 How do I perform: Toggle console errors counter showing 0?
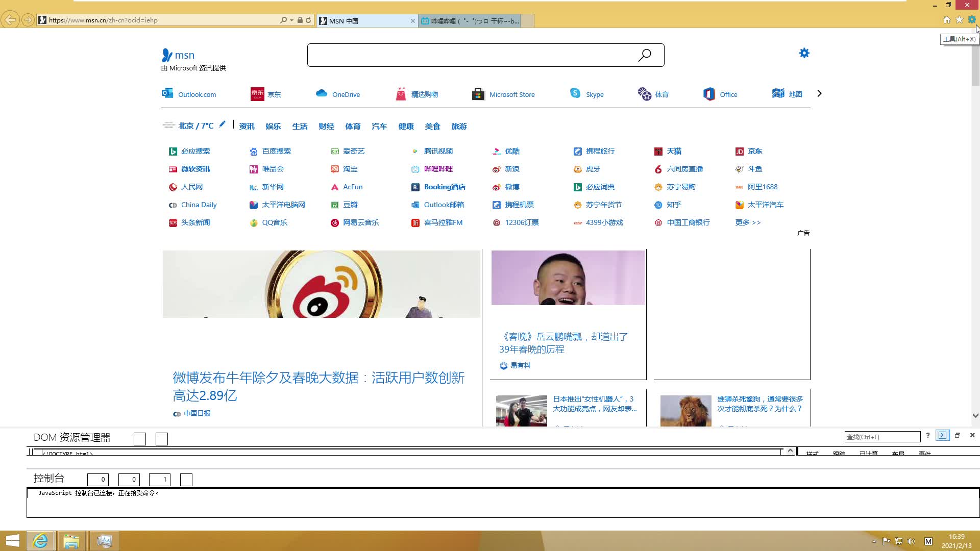[97, 480]
